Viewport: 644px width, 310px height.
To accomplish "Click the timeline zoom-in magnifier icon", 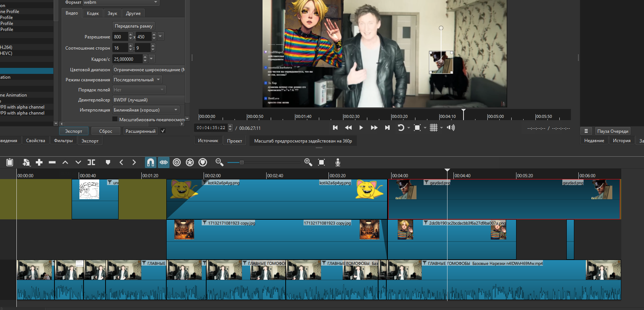I will pyautogui.click(x=308, y=162).
